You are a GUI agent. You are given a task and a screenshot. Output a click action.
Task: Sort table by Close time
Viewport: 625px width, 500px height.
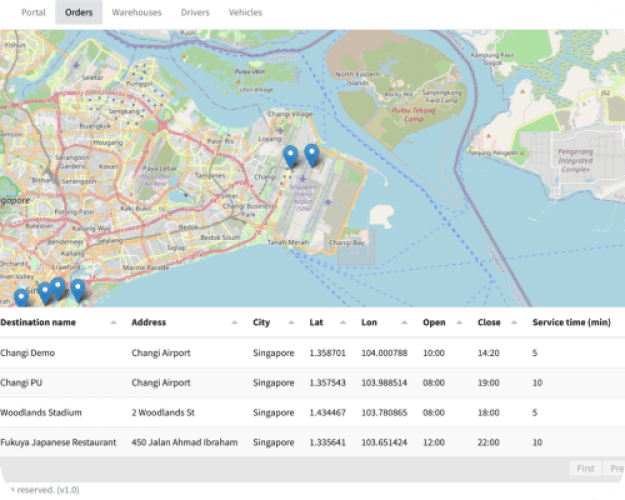(x=497, y=322)
